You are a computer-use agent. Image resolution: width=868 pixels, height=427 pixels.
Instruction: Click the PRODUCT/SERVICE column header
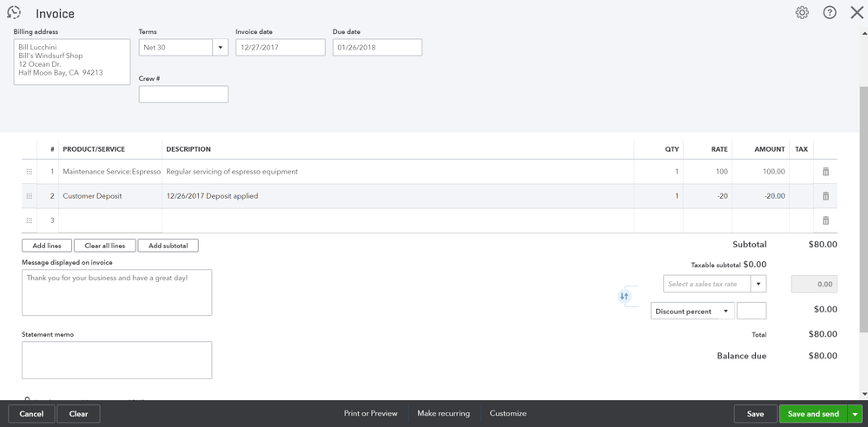point(94,149)
